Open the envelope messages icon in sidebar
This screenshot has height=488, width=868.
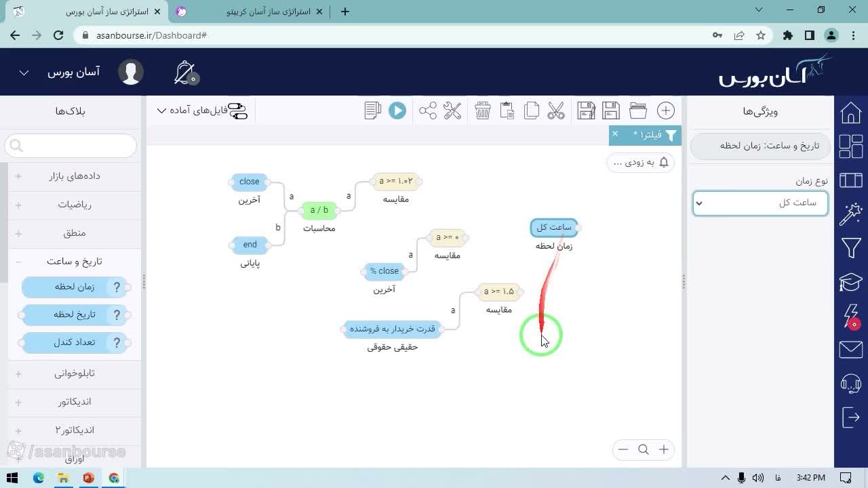tap(851, 350)
